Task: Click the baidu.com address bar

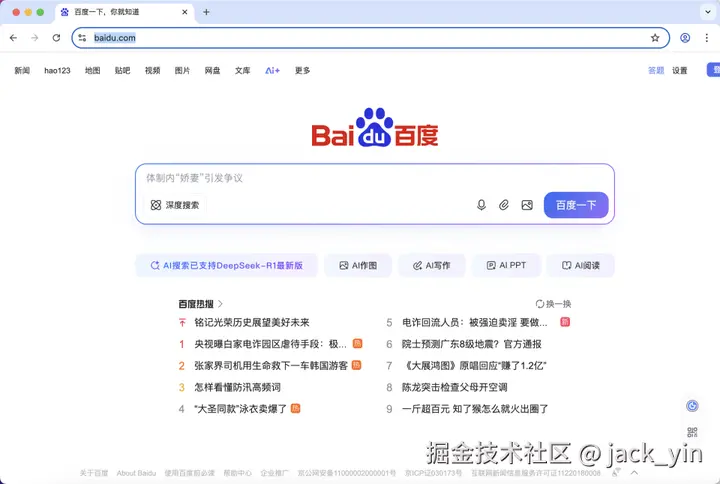Action: [x=370, y=38]
